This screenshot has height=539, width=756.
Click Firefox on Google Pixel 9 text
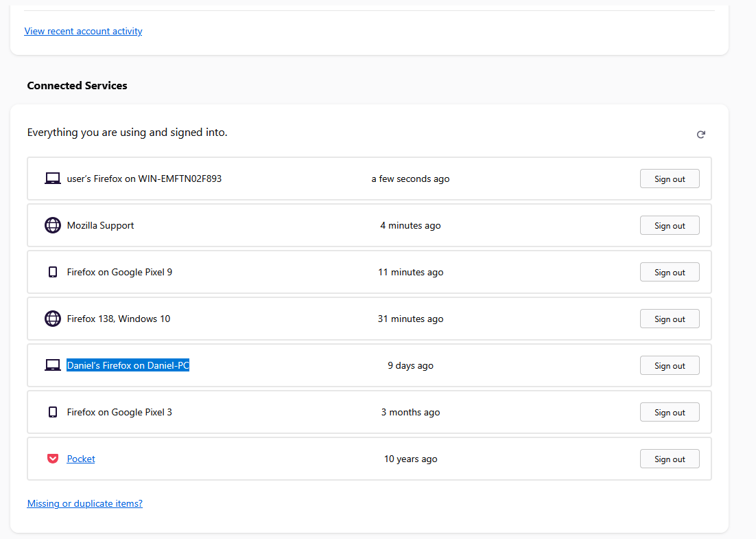click(119, 272)
